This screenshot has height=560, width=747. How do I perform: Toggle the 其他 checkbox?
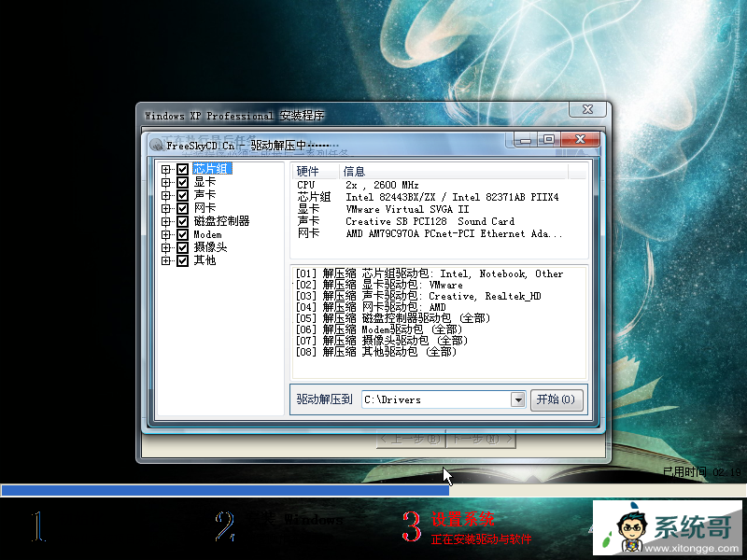(x=182, y=260)
